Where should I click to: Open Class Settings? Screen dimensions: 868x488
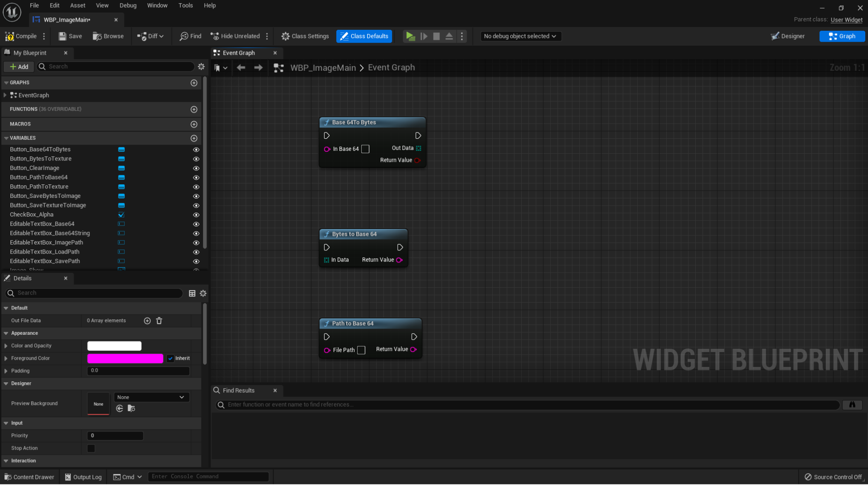pos(305,36)
